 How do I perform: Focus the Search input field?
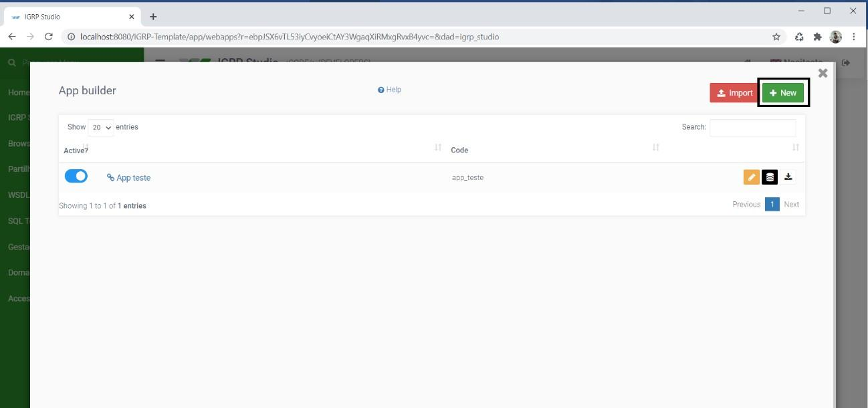tap(752, 127)
